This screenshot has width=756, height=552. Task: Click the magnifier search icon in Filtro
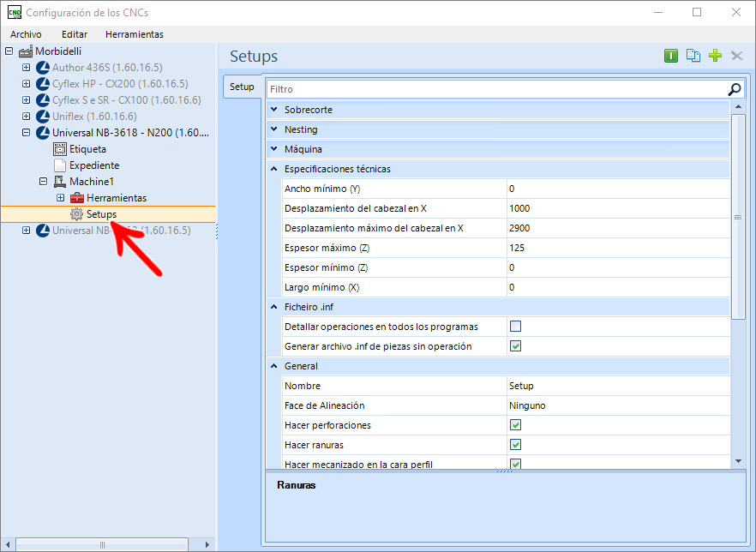pos(734,89)
